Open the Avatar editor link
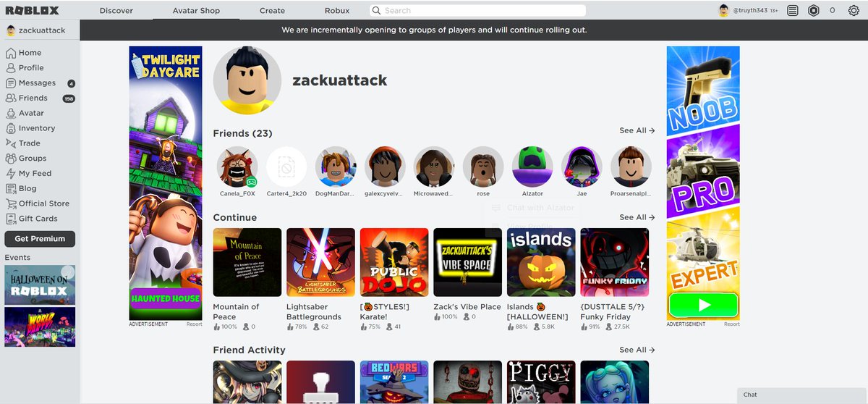 [x=25, y=114]
